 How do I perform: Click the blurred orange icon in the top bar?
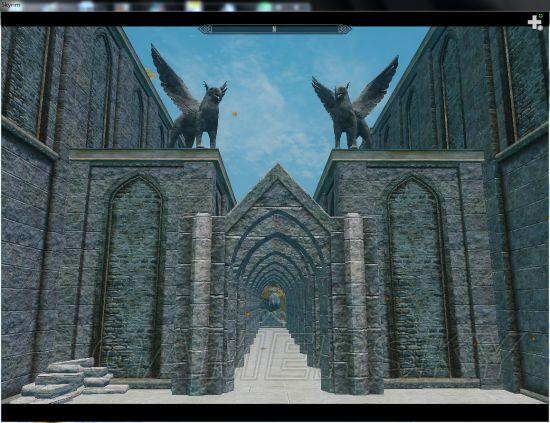tap(121, 6)
